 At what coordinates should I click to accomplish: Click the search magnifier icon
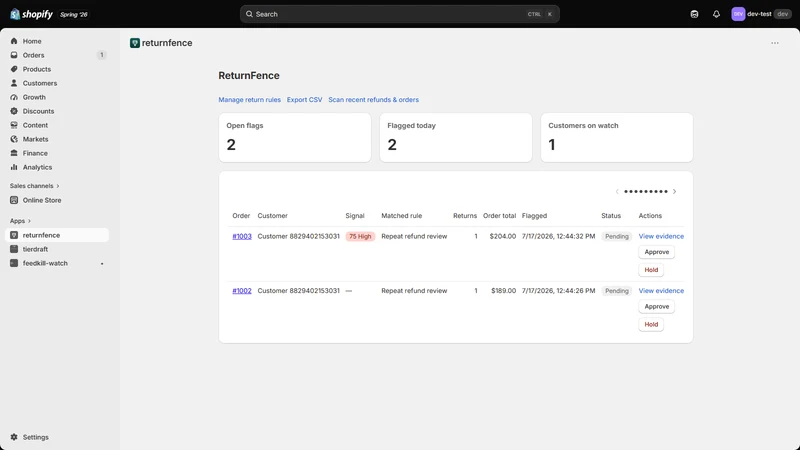[249, 14]
